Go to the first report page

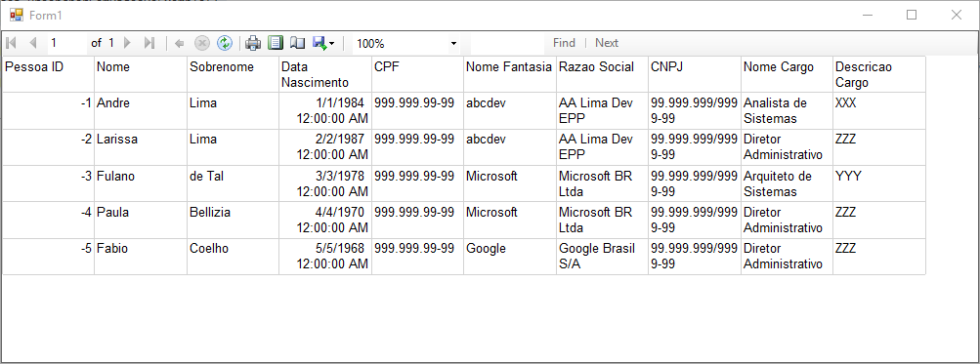point(12,43)
